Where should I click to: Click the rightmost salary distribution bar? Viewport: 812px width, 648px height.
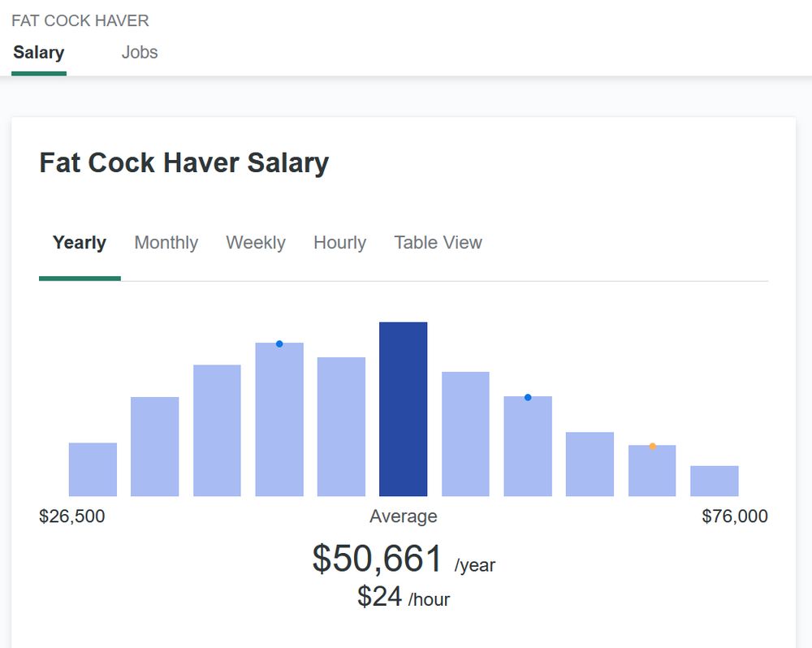714,479
